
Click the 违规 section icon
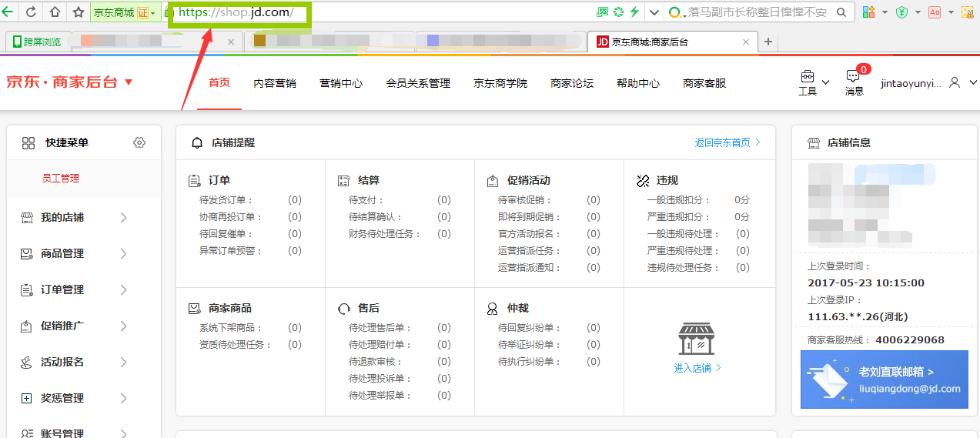tap(643, 181)
